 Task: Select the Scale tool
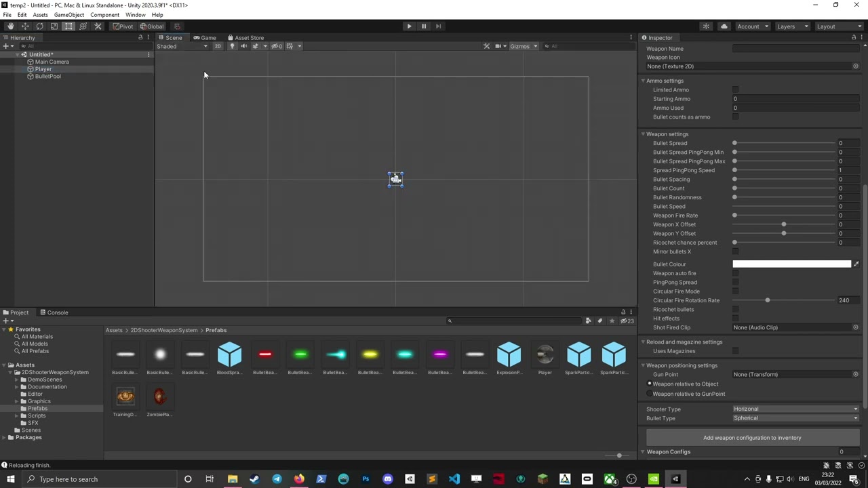click(54, 26)
